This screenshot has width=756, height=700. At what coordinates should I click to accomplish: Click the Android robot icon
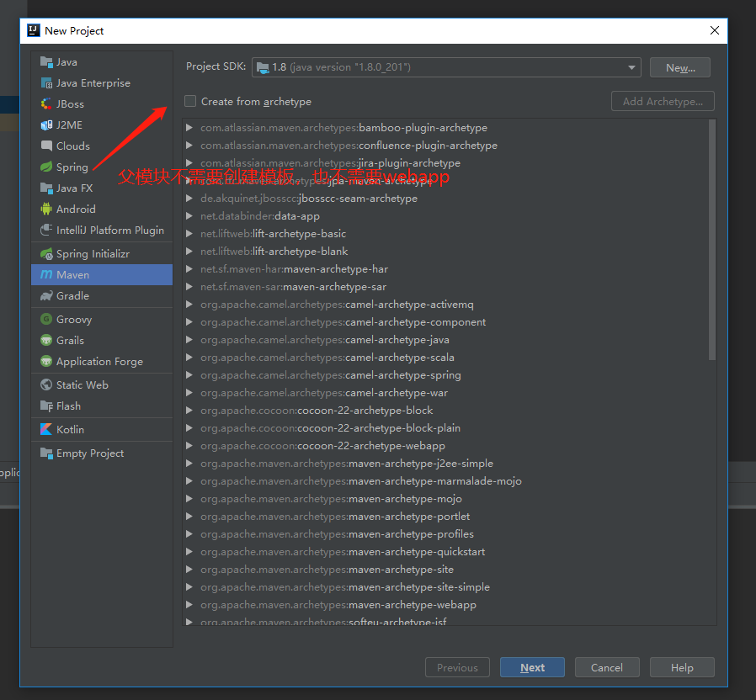tap(46, 209)
